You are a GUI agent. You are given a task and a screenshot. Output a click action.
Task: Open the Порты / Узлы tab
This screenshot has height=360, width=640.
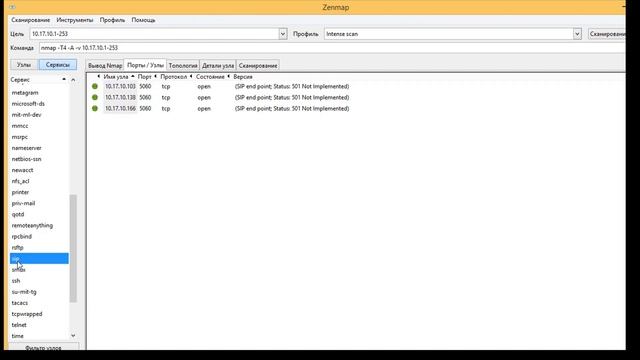pos(145,65)
